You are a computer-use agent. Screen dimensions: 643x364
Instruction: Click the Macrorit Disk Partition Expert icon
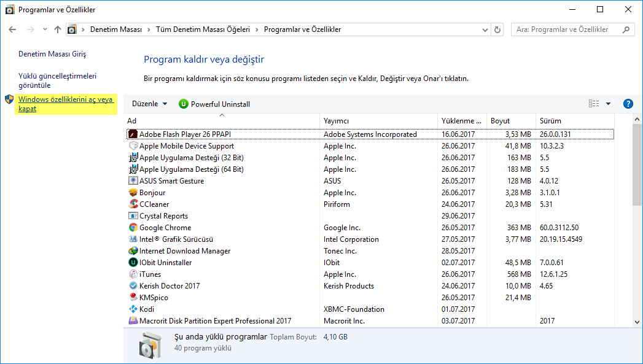click(133, 321)
